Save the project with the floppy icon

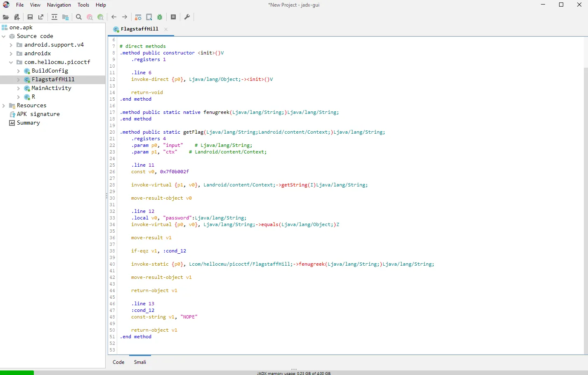click(30, 17)
